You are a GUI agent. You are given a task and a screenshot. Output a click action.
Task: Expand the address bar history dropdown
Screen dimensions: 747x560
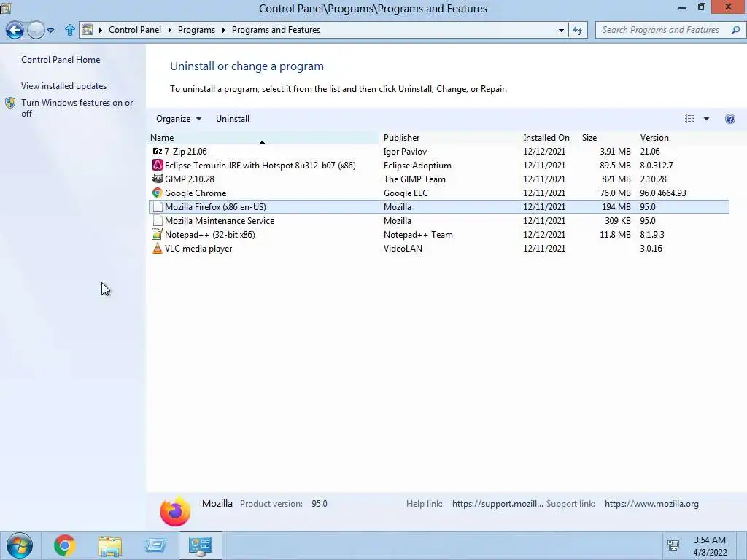(561, 30)
